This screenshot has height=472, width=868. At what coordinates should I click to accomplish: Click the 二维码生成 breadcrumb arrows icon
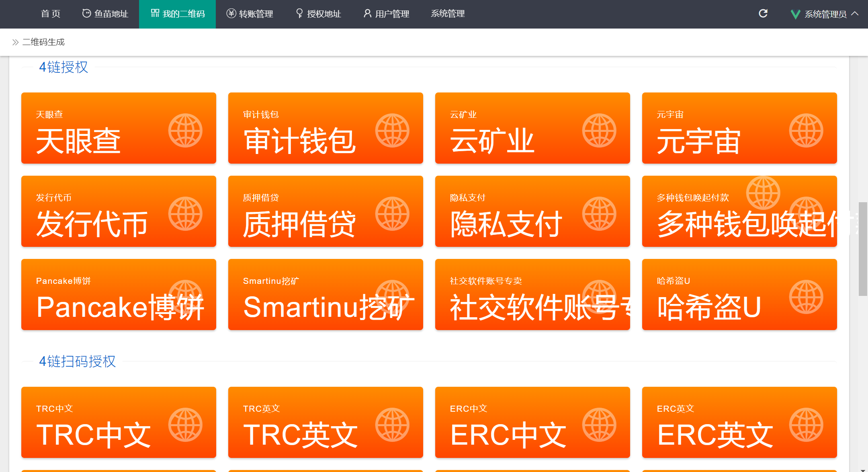pyautogui.click(x=15, y=42)
